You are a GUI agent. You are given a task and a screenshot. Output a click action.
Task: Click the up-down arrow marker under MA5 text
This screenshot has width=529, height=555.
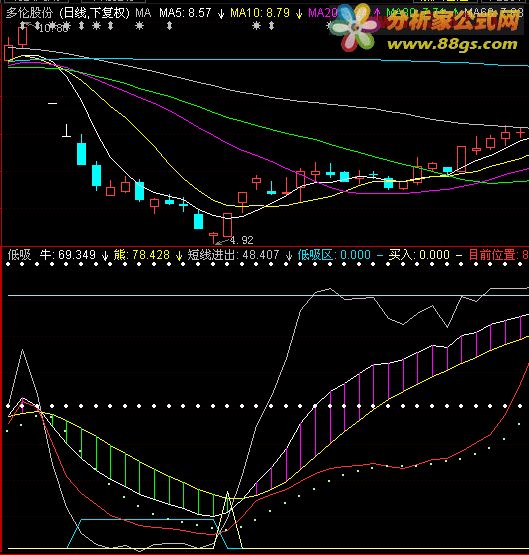tap(169, 25)
